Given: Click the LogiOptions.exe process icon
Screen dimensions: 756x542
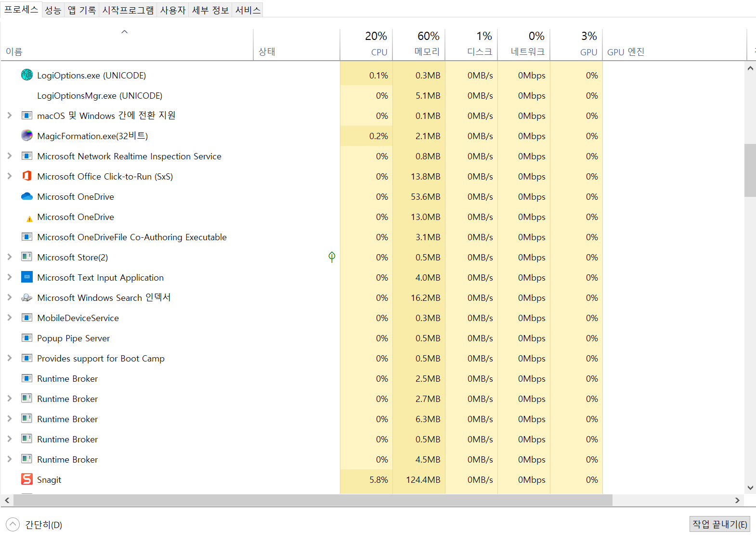Looking at the screenshot, I should click(x=27, y=75).
